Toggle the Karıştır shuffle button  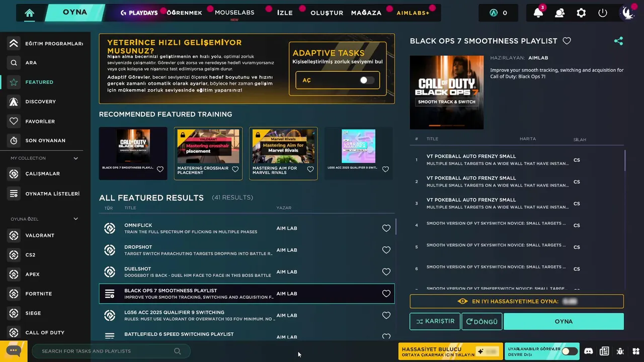(435, 321)
